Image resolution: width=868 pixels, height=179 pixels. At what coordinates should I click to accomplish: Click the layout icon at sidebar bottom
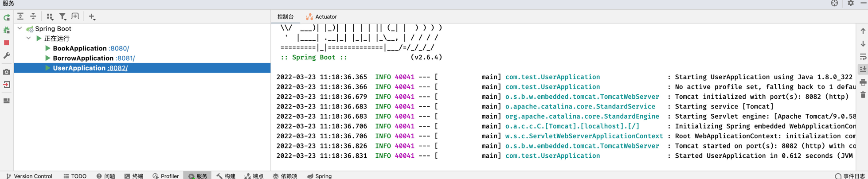[7, 101]
